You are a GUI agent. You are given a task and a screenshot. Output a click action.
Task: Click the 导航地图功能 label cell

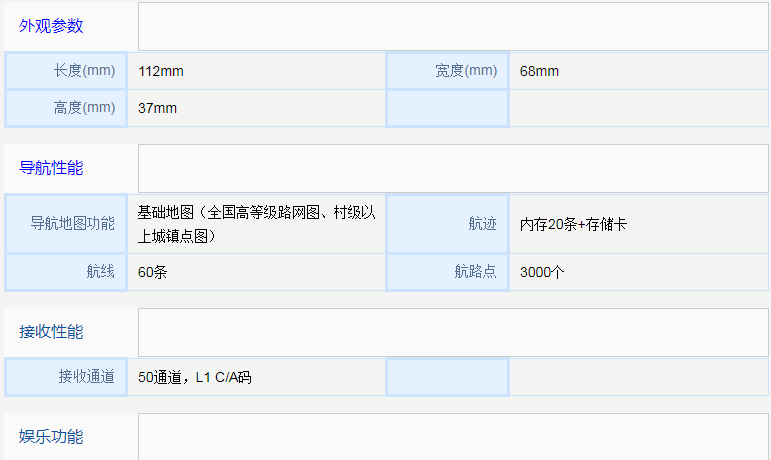coord(66,224)
